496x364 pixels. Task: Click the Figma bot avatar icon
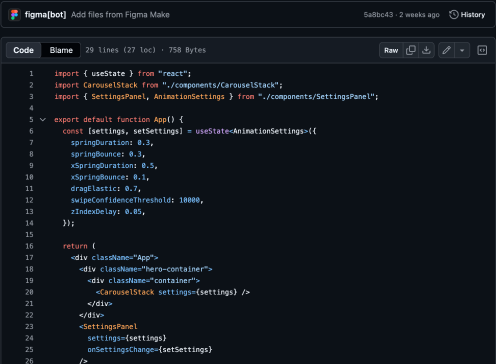tap(14, 15)
